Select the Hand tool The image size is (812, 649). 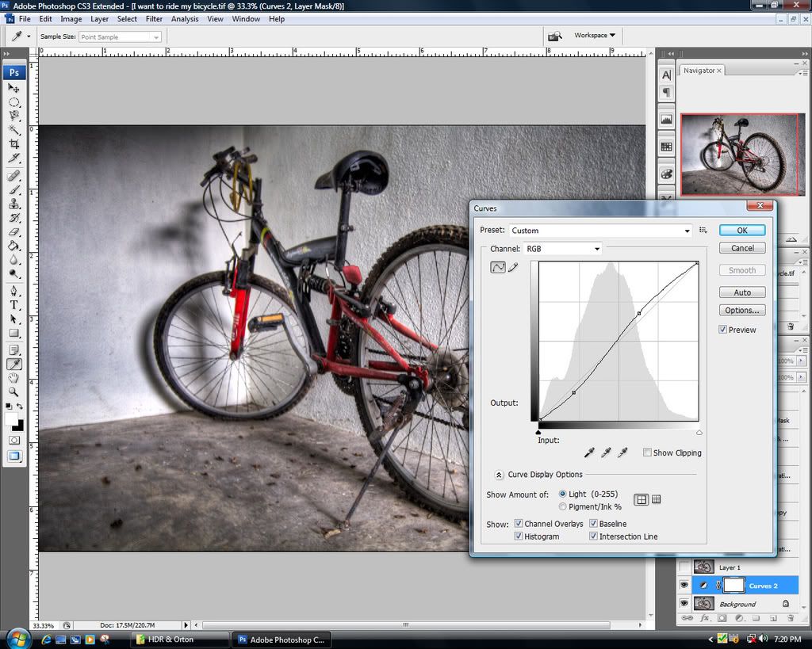14,378
